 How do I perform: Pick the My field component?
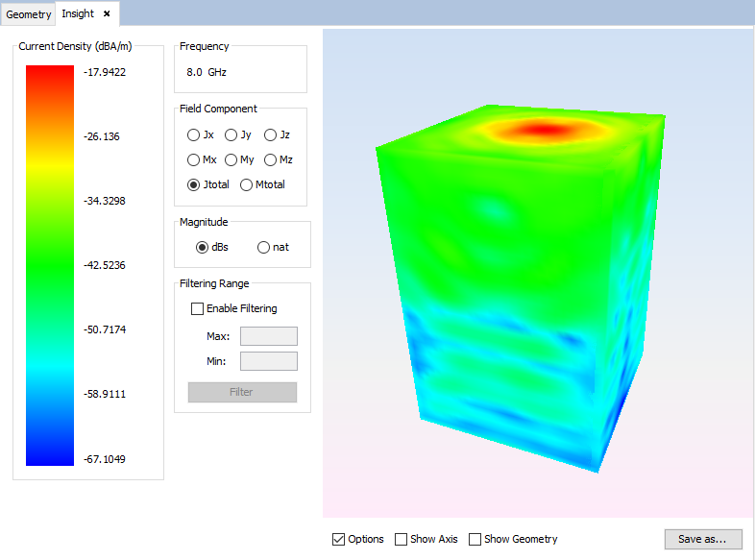[x=231, y=159]
